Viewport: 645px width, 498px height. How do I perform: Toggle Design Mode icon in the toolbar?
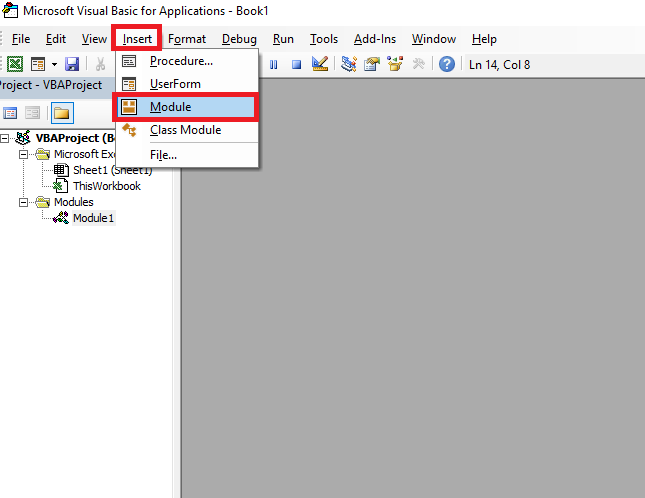coord(320,64)
